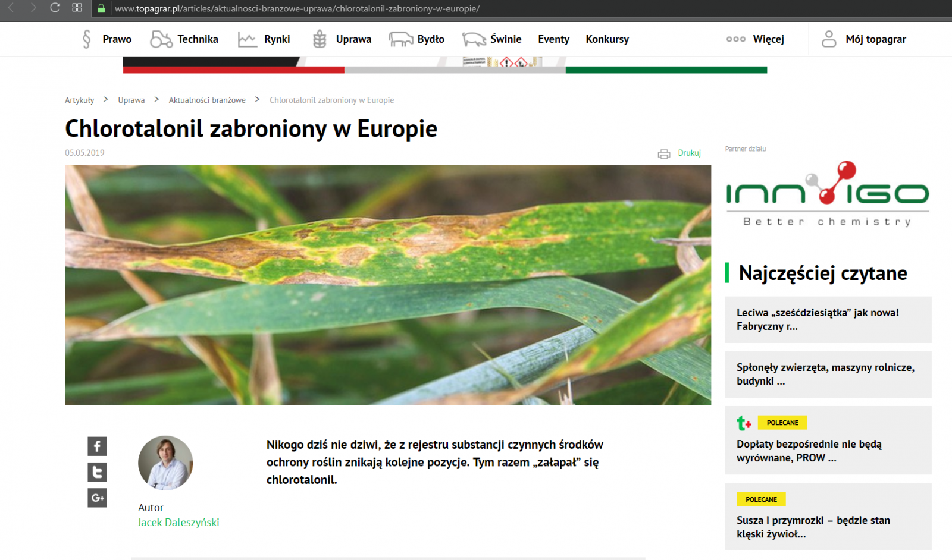Click the user profile icon for Mój topagrar

pyautogui.click(x=828, y=39)
